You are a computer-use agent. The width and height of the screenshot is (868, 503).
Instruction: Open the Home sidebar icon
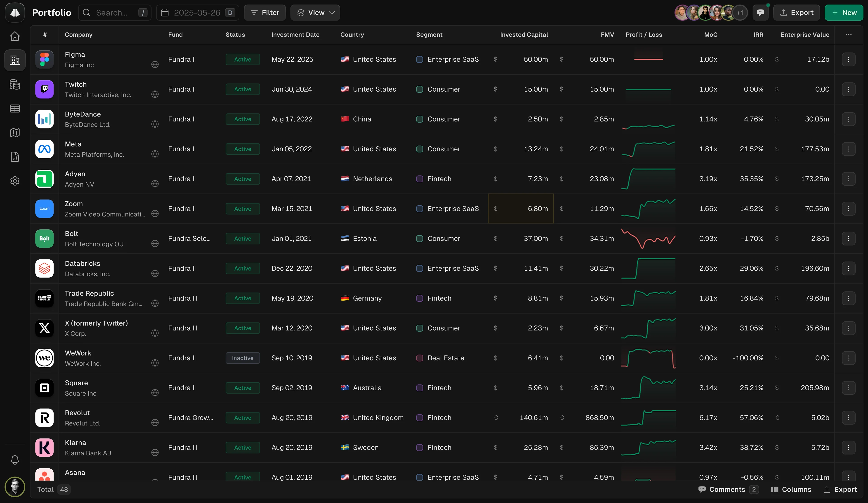pyautogui.click(x=14, y=36)
